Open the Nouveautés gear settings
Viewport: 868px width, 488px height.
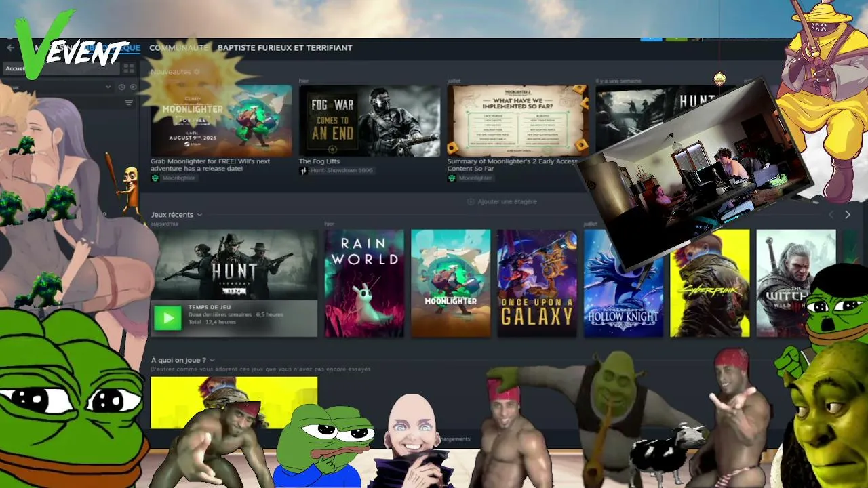pyautogui.click(x=197, y=72)
